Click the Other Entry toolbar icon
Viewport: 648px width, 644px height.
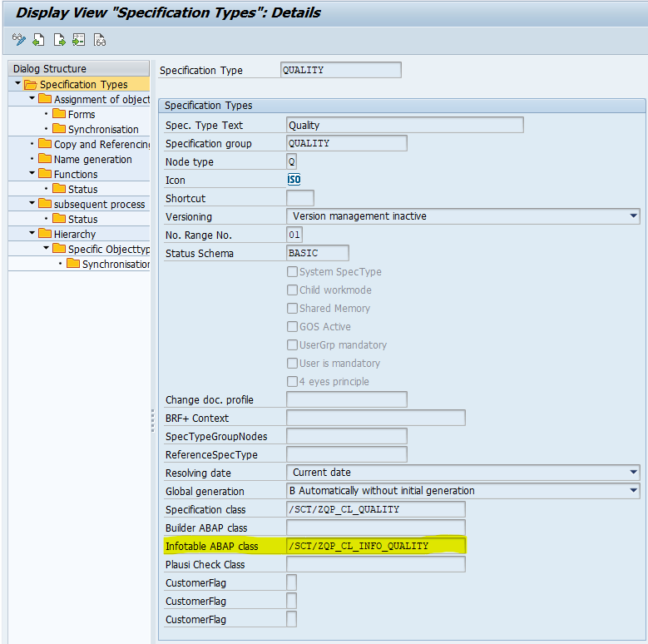click(79, 40)
